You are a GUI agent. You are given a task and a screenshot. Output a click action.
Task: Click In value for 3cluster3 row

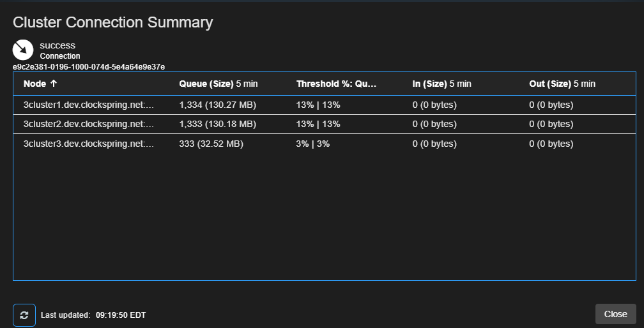pyautogui.click(x=434, y=144)
